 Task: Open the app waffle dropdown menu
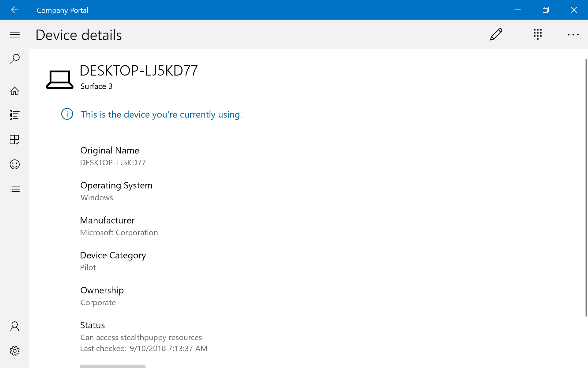[x=538, y=34]
